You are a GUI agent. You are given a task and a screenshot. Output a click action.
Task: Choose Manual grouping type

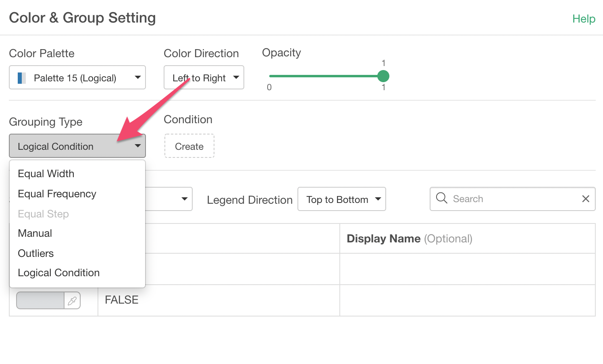(x=35, y=233)
